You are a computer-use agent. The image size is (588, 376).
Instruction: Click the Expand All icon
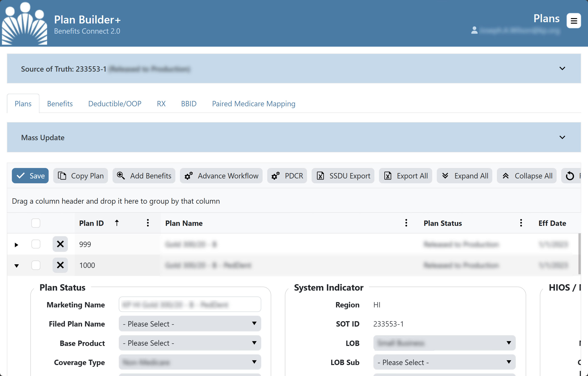tap(446, 176)
